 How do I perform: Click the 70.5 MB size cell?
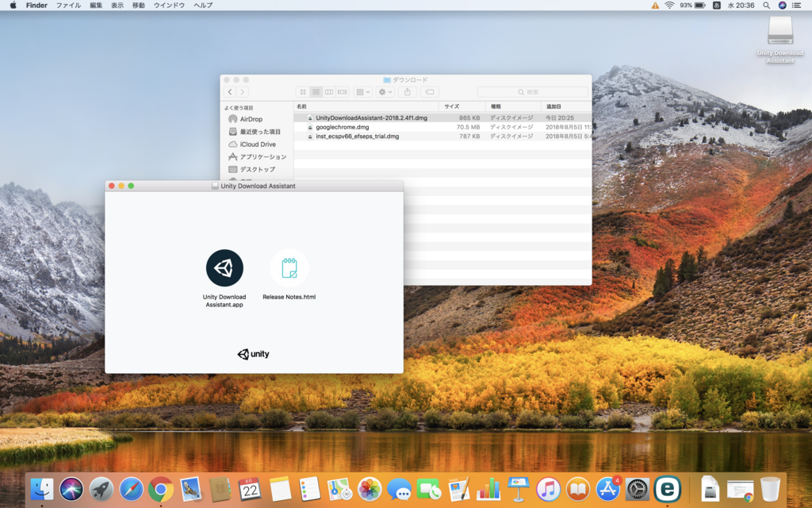coord(468,127)
